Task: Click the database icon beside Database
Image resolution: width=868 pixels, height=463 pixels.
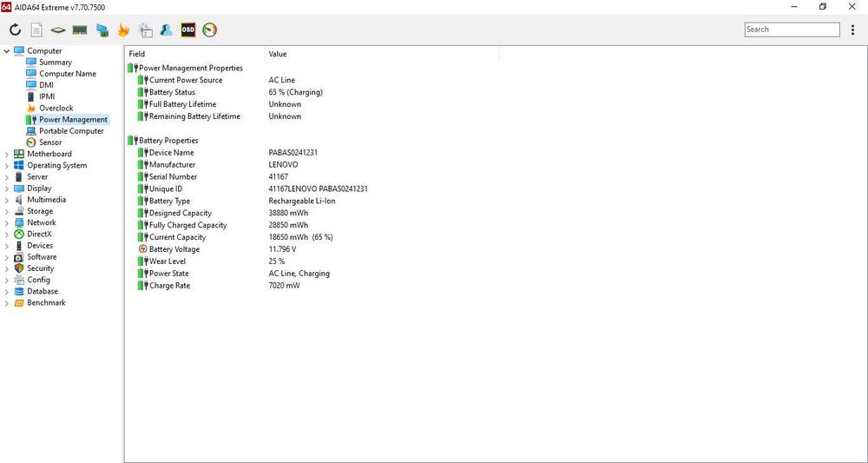Action: pos(19,291)
